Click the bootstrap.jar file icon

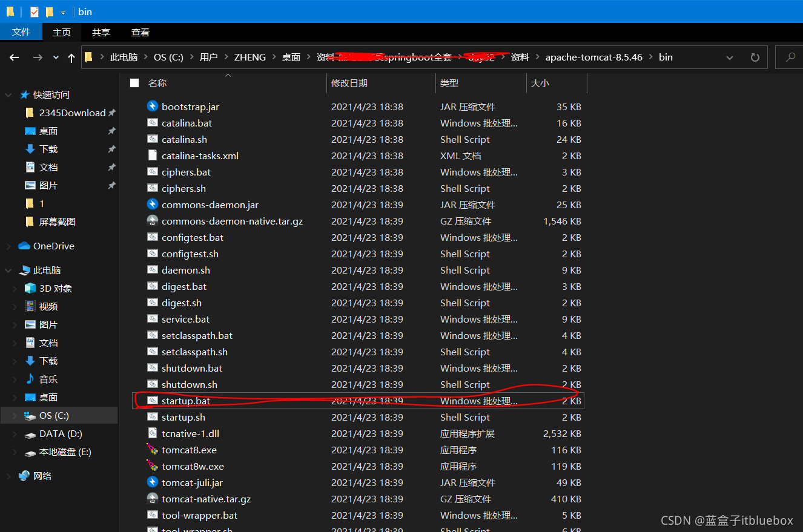coord(153,107)
